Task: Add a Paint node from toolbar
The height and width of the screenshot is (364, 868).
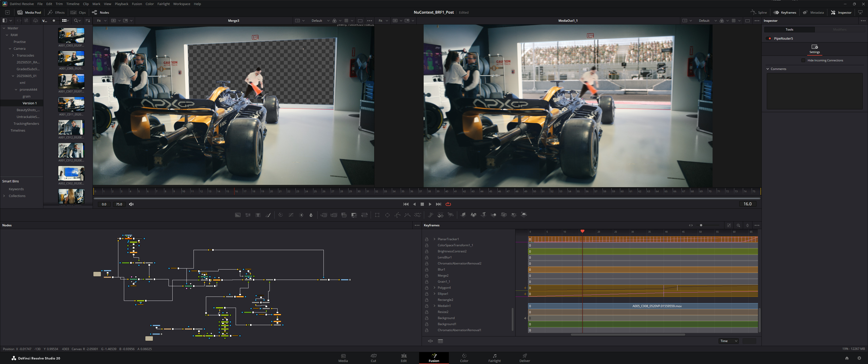Action: tap(268, 215)
